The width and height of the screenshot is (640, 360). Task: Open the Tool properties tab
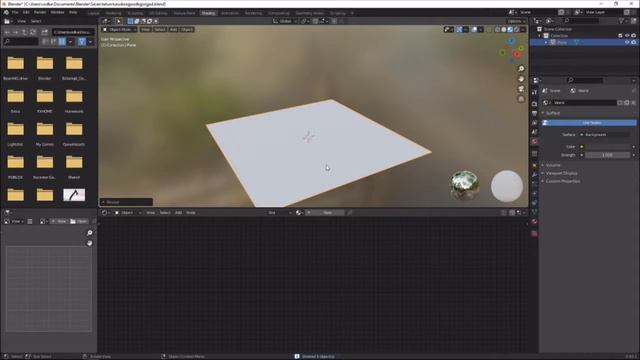pos(534,93)
